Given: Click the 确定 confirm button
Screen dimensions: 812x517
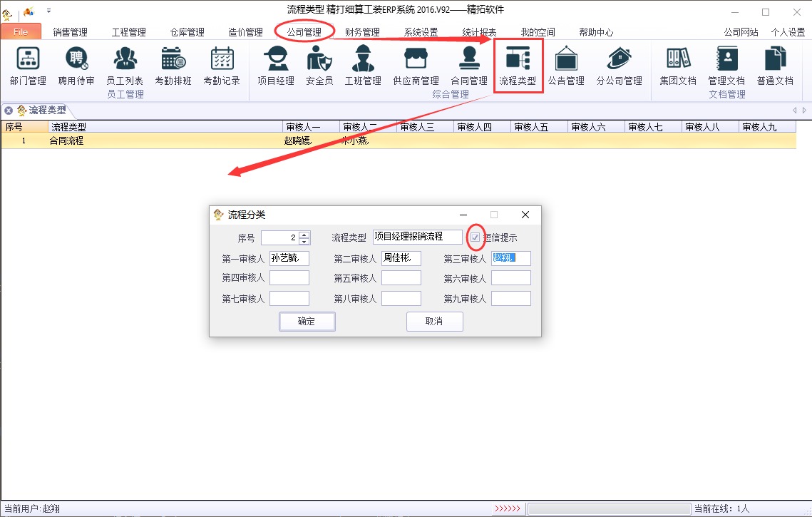Looking at the screenshot, I should click(307, 322).
